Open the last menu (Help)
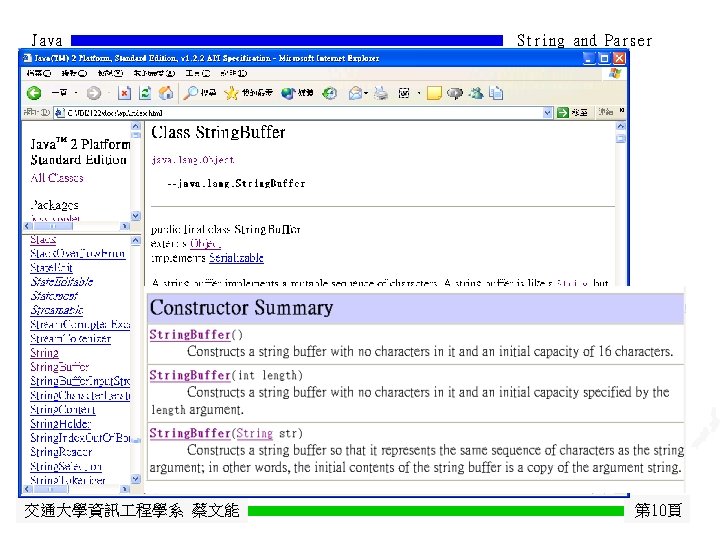The height and width of the screenshot is (540, 720). coord(233,73)
